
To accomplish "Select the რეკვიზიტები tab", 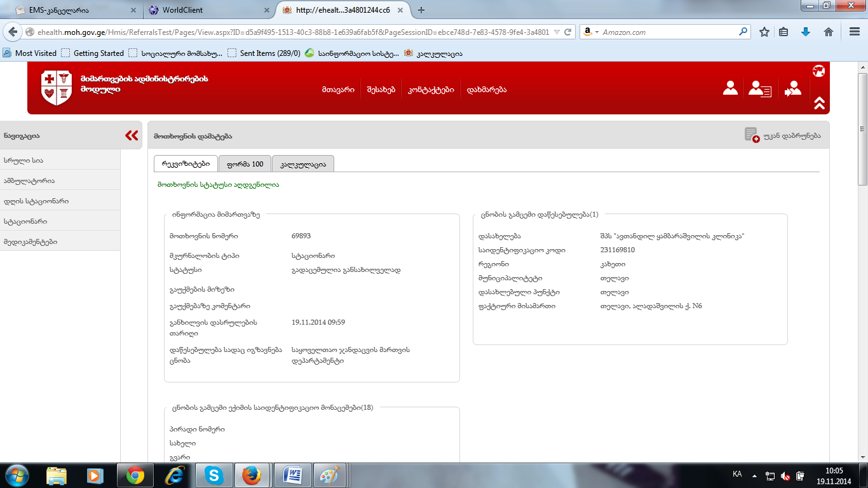I will (x=186, y=164).
